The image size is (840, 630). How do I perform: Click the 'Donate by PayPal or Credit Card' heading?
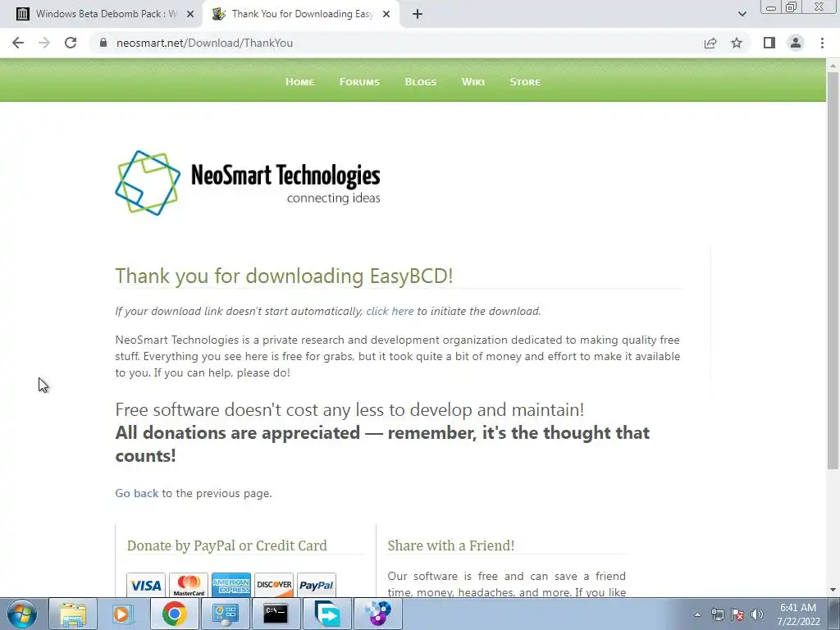click(x=226, y=546)
